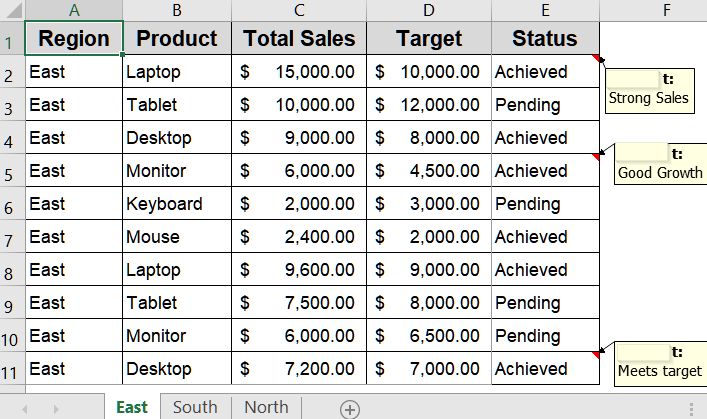Click the Strong Sales comment box
The image size is (707, 419).
point(649,91)
